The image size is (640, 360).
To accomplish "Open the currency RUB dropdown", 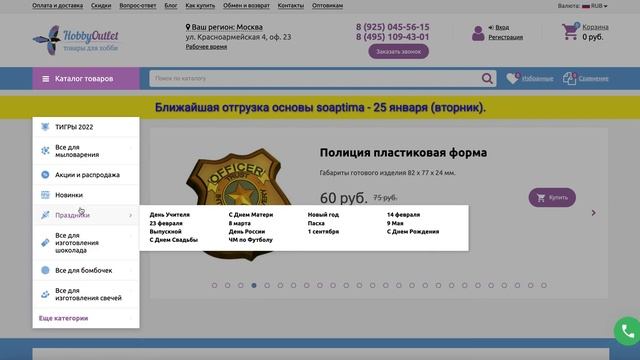I will 594,6.
